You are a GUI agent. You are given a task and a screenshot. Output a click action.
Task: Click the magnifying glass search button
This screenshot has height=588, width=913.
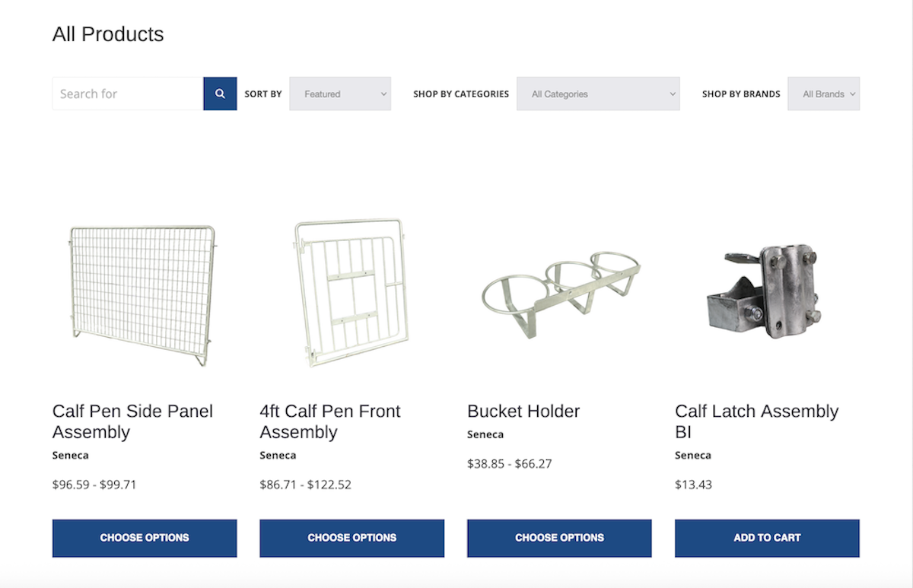tap(220, 94)
